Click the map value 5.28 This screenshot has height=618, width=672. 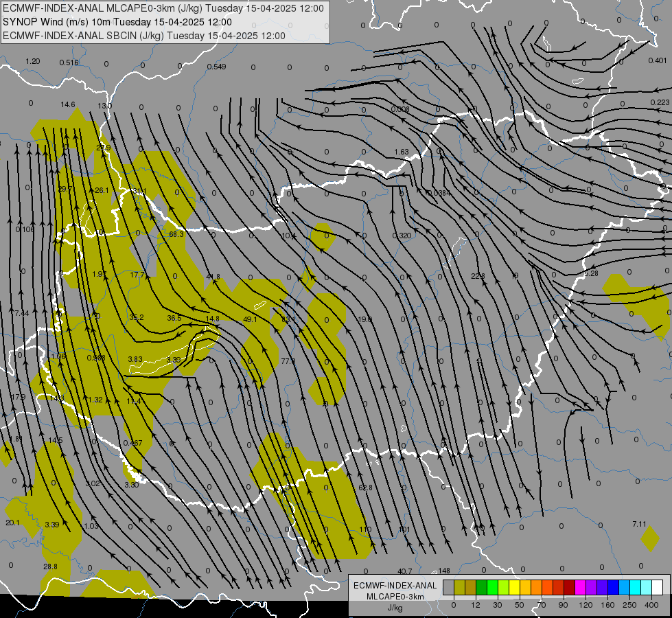(x=591, y=273)
